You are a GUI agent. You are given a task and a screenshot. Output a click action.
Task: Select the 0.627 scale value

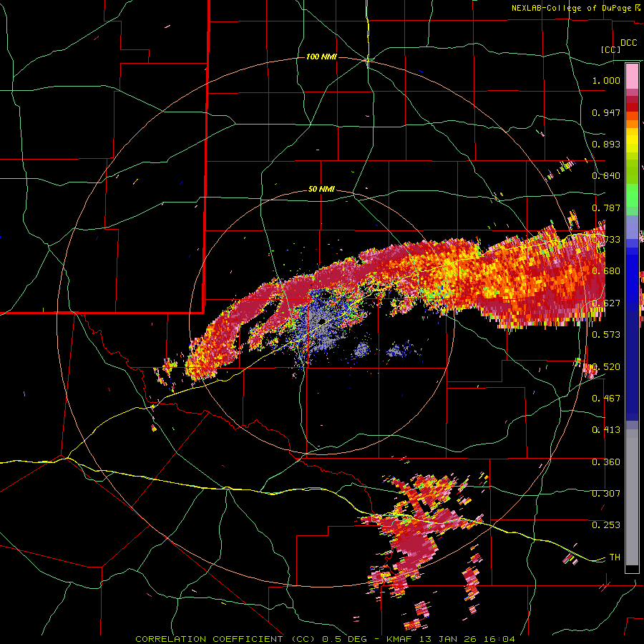pos(606,303)
